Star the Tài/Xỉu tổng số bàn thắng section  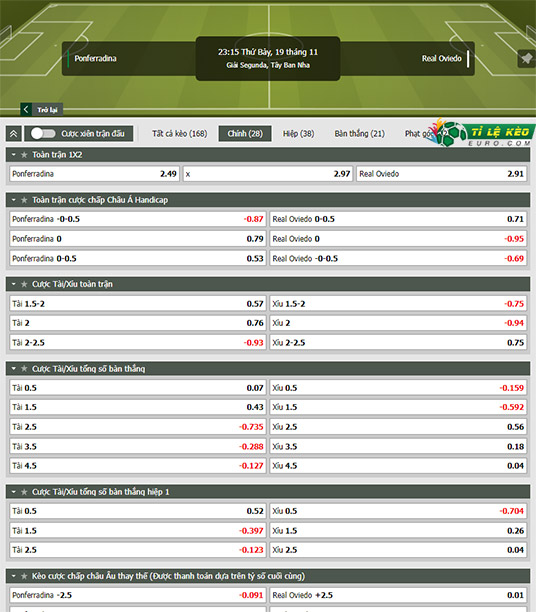24,369
